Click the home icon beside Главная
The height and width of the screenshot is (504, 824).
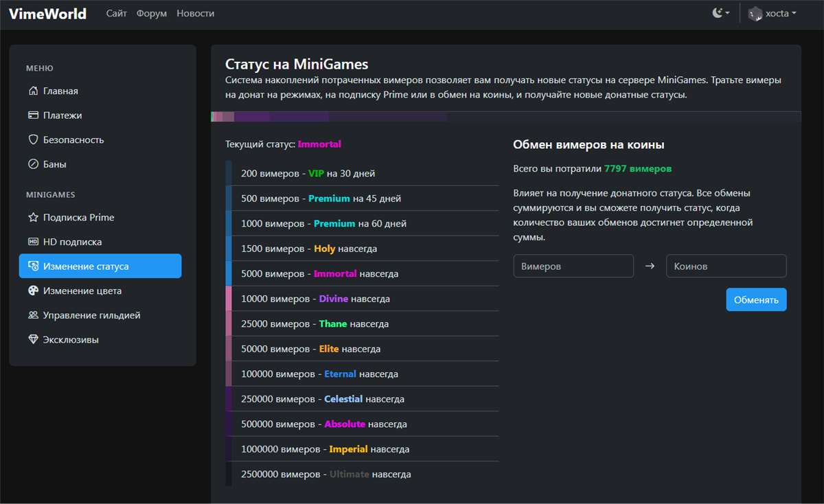click(33, 91)
